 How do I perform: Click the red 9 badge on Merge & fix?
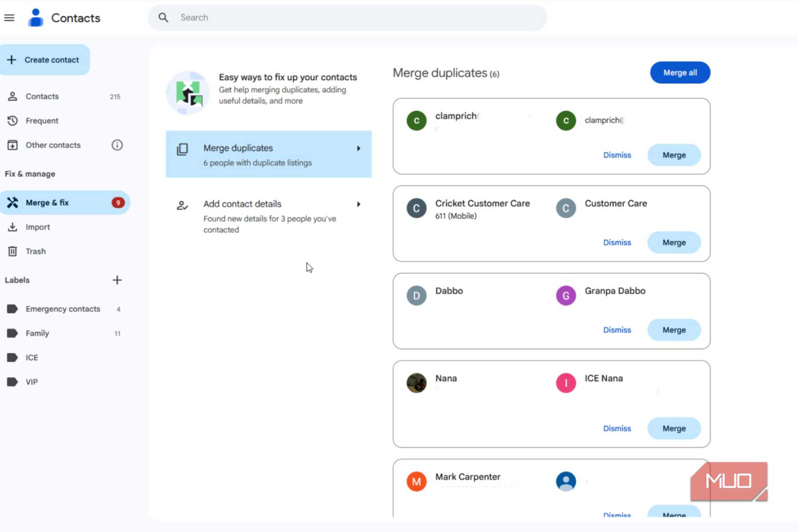point(118,202)
